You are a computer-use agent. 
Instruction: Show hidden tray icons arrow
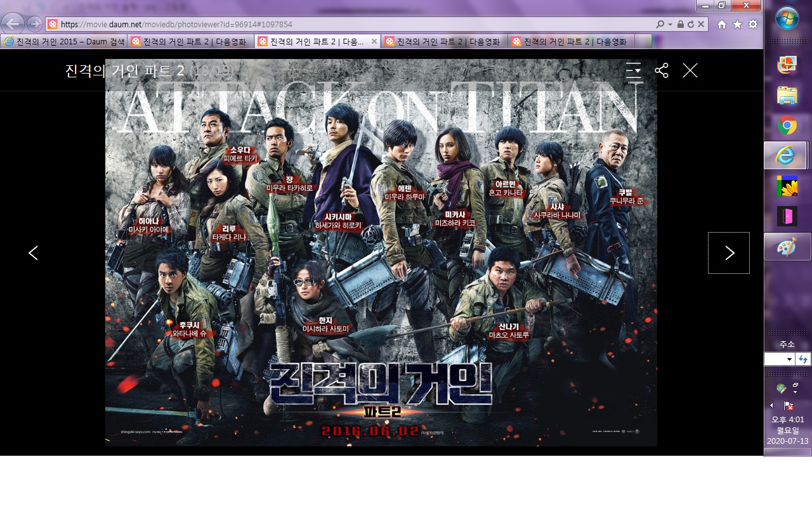coord(772,405)
